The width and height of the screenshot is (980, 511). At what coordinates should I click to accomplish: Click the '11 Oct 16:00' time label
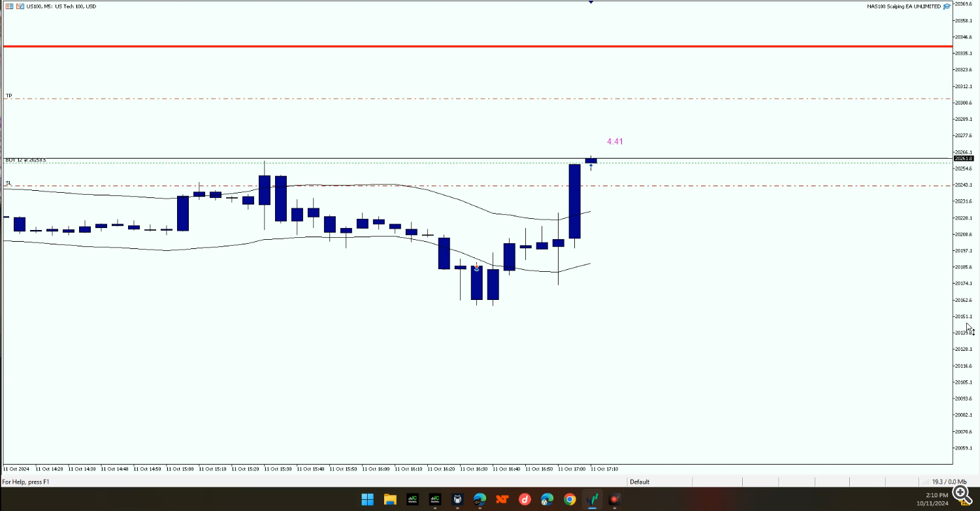click(x=376, y=469)
